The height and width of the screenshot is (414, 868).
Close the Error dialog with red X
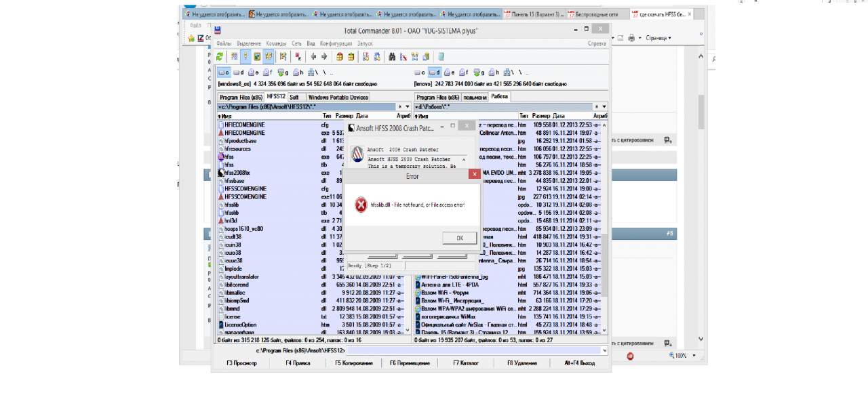[x=474, y=174]
